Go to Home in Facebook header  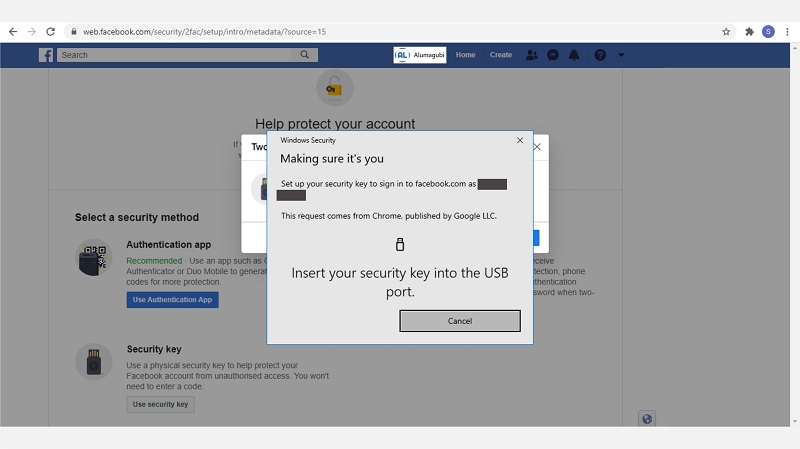pyautogui.click(x=465, y=55)
